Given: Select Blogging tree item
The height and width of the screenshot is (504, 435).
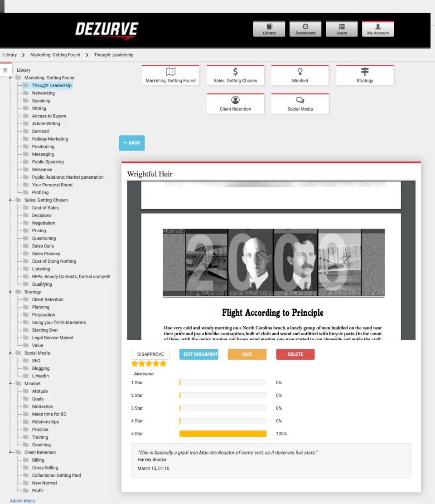Looking at the screenshot, I should pyautogui.click(x=41, y=368).
